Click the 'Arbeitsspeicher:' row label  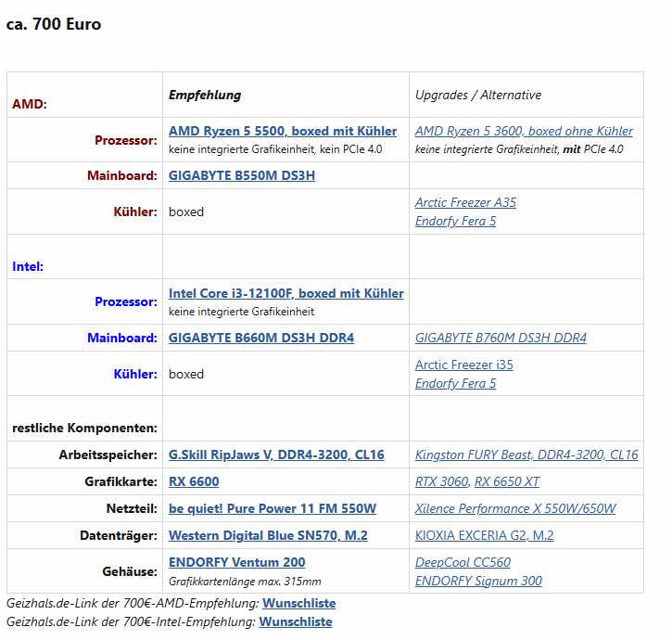[x=108, y=454]
